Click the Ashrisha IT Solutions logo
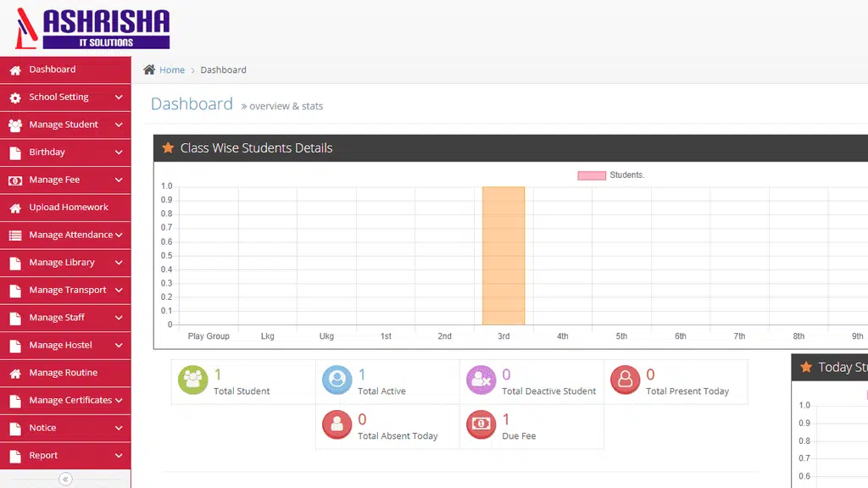 click(92, 28)
